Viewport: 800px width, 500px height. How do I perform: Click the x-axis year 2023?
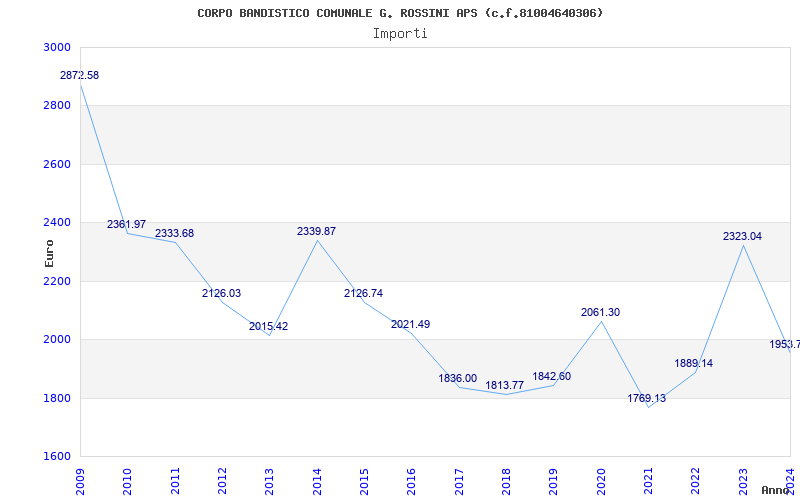coord(743,481)
